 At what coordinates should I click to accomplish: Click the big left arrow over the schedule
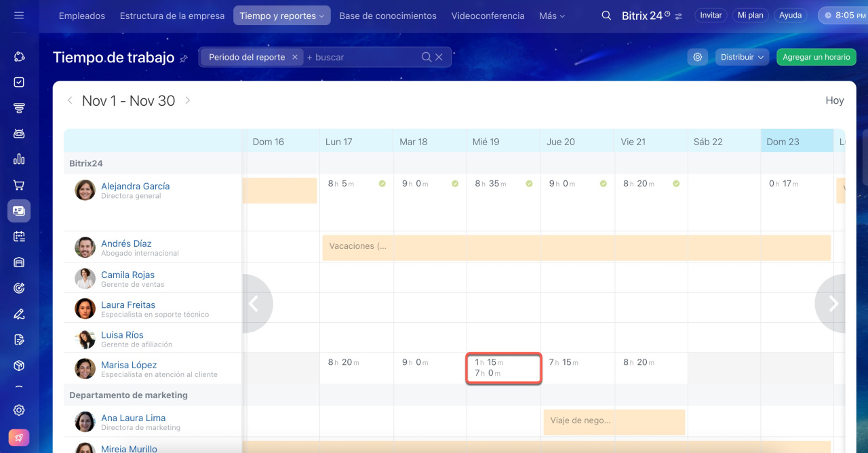(x=257, y=304)
